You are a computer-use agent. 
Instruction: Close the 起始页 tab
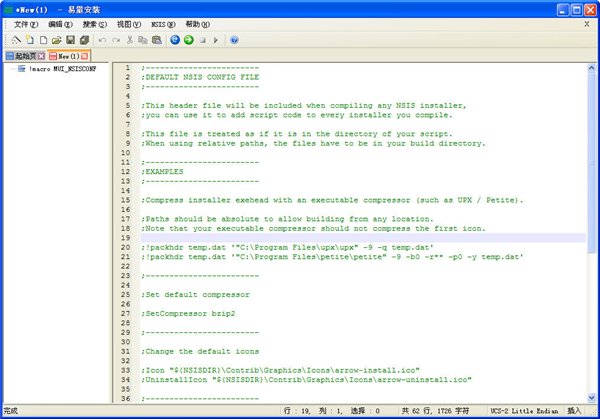pyautogui.click(x=41, y=56)
